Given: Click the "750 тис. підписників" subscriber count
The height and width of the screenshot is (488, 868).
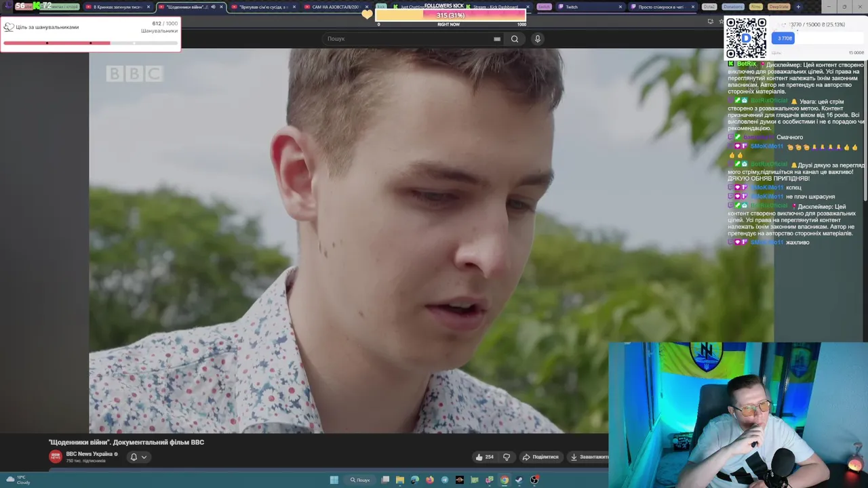Looking at the screenshot, I should coord(86,461).
